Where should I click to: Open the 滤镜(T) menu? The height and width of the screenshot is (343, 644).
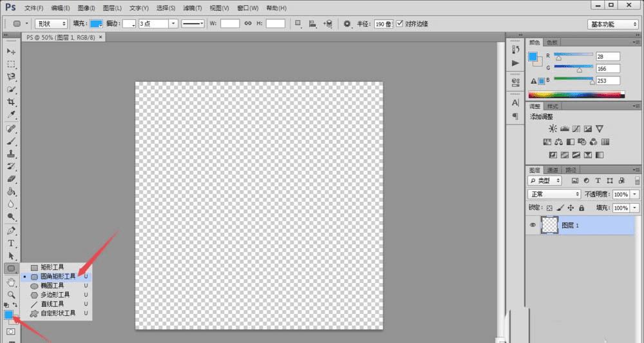point(192,8)
